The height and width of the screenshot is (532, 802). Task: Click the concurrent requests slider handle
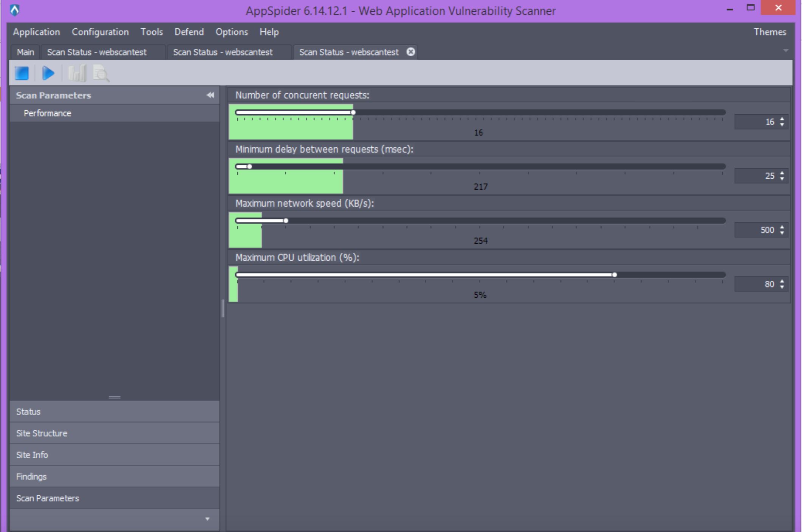coord(353,112)
